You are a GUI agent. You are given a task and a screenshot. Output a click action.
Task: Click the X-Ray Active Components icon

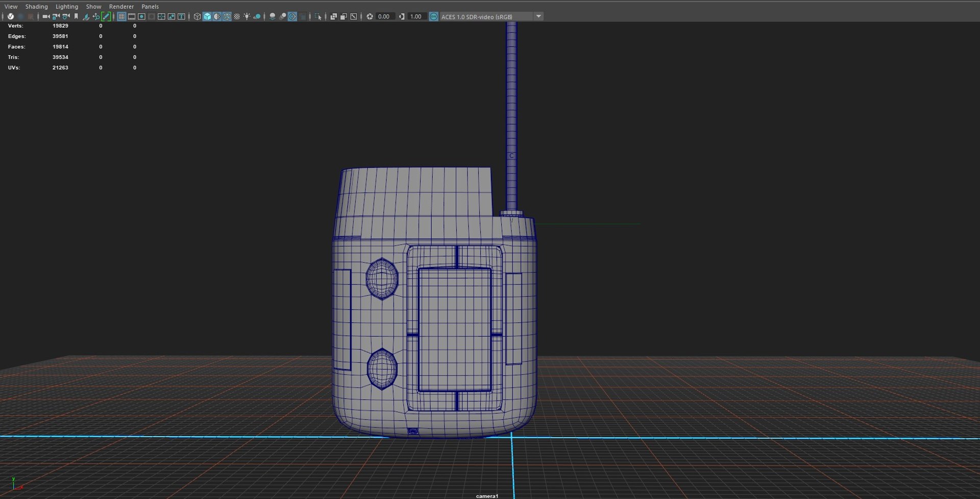344,16
